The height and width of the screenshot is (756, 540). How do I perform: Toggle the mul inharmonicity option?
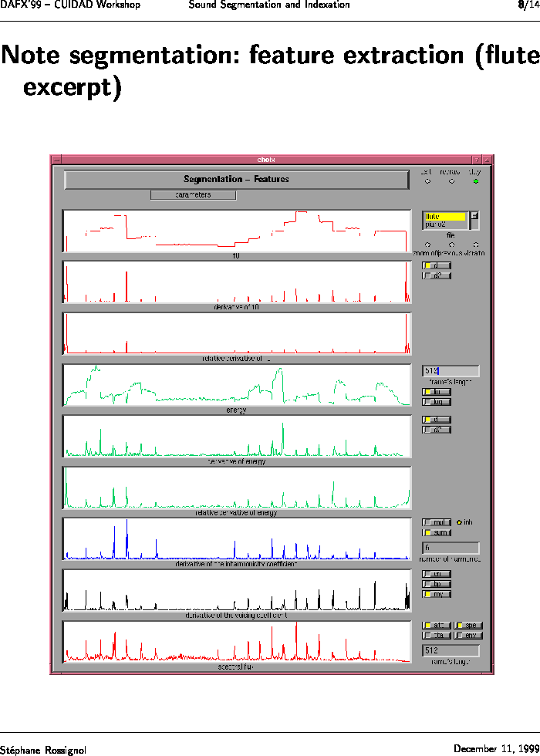tap(437, 522)
